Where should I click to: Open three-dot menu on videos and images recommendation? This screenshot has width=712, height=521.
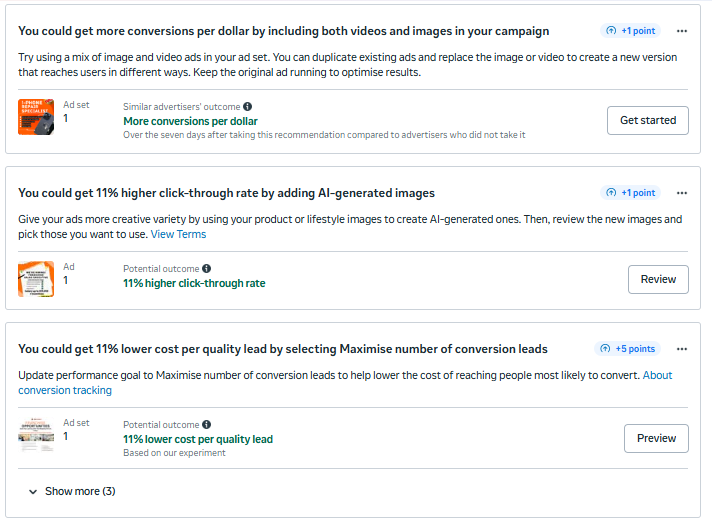[x=682, y=31]
